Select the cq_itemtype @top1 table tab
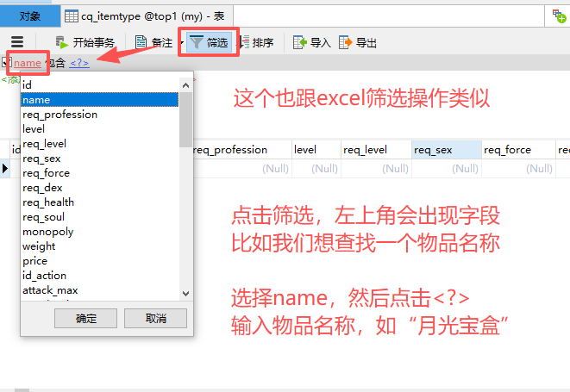Image resolution: width=570 pixels, height=392 pixels. point(145,16)
